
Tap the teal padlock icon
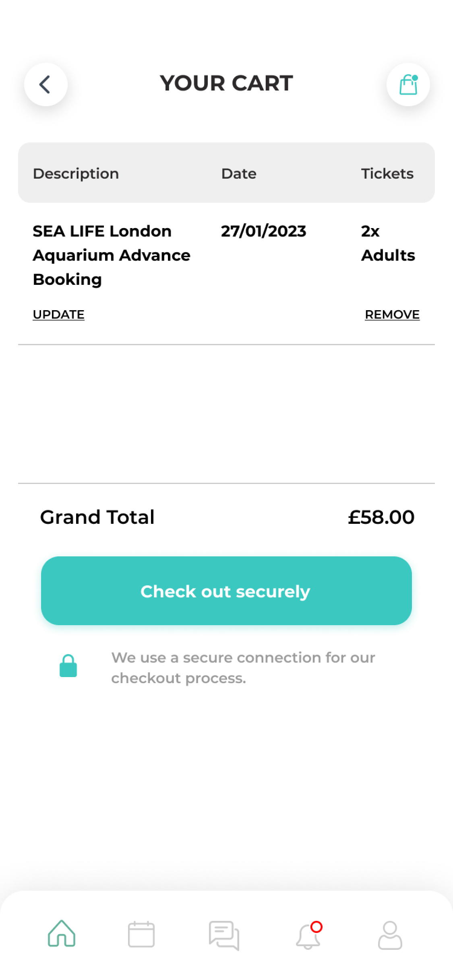click(68, 666)
